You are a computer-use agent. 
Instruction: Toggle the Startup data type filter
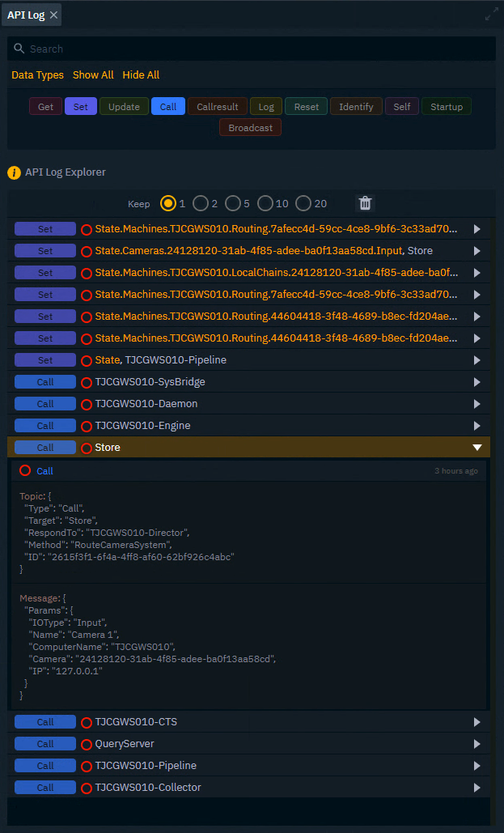tap(446, 106)
